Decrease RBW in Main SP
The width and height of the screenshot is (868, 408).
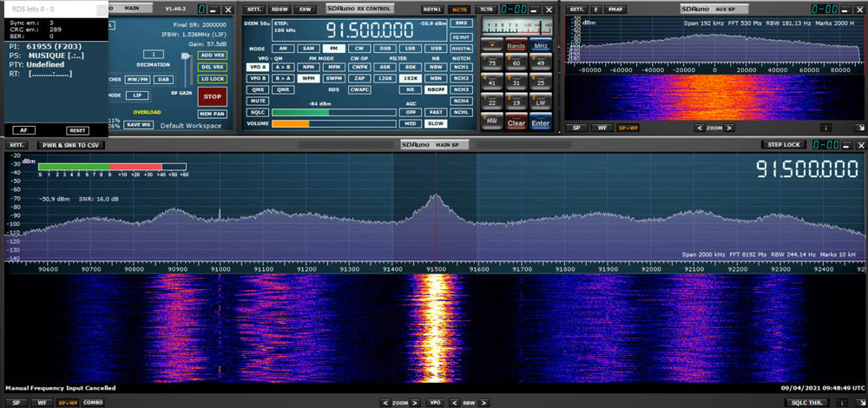point(455,403)
